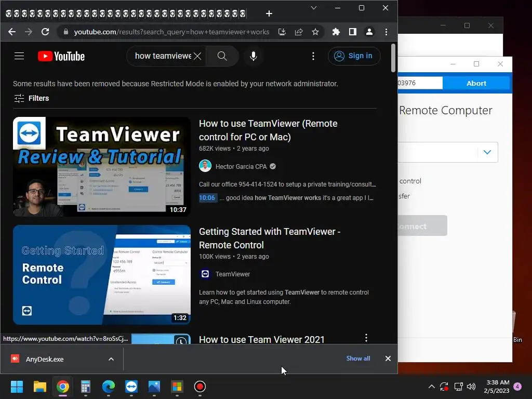Viewport: 532px width, 399px height.
Task: Search with voice microphone icon
Action: pos(254,56)
